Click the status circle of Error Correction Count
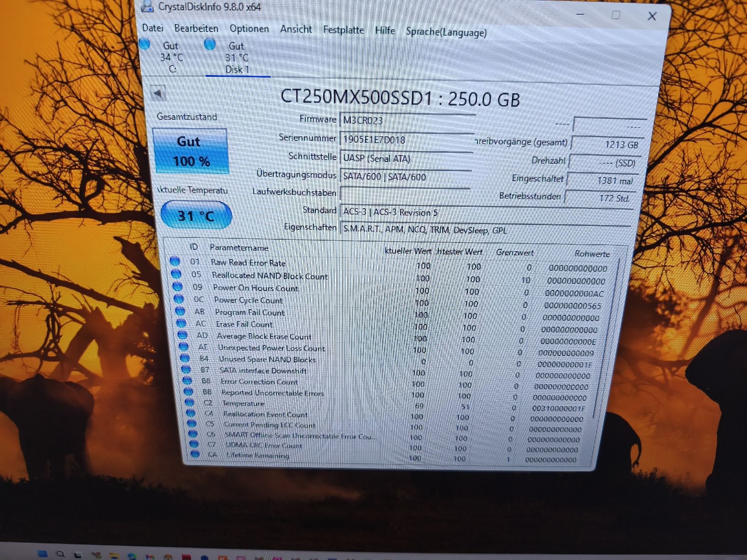Viewport: 747px width, 560px height. [188, 381]
